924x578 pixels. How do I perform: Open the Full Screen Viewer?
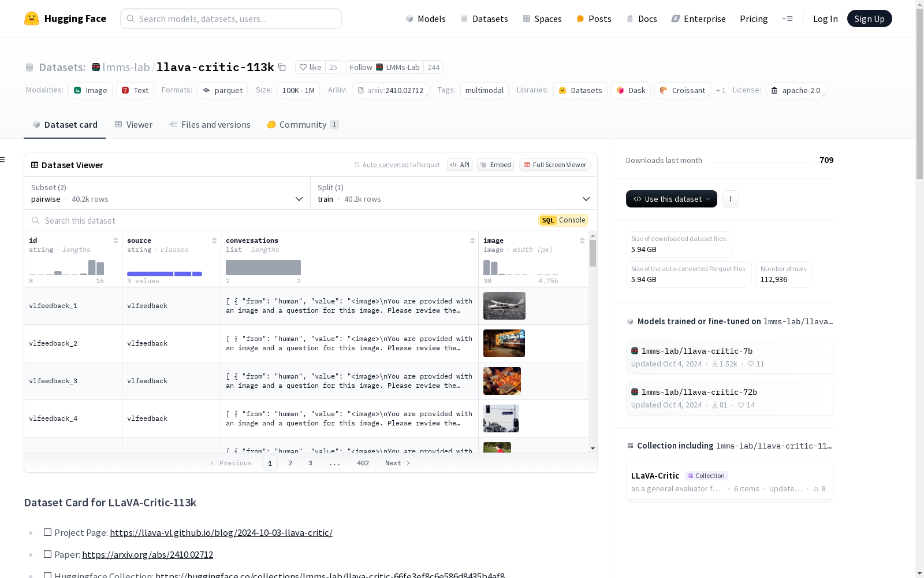(555, 165)
